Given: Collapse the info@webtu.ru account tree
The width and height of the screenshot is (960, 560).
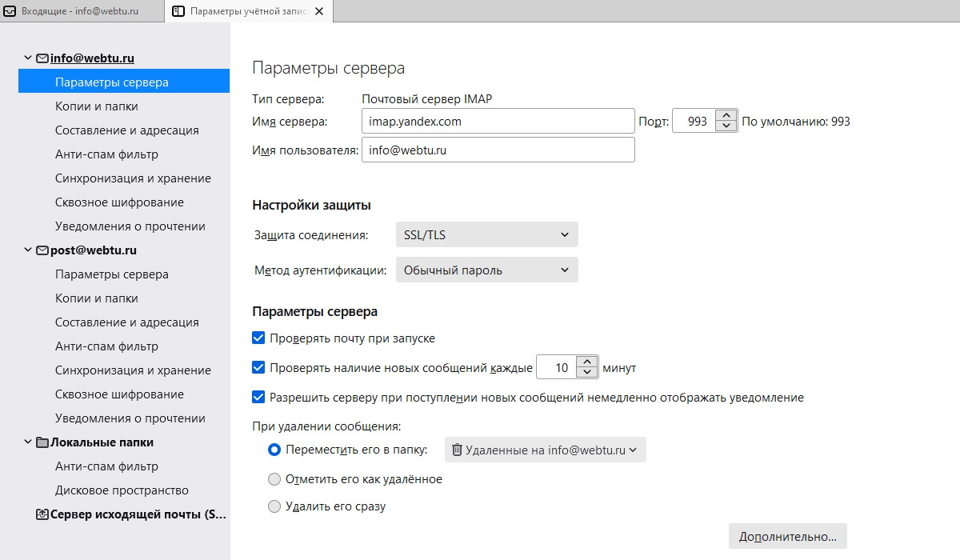Looking at the screenshot, I should 29,58.
